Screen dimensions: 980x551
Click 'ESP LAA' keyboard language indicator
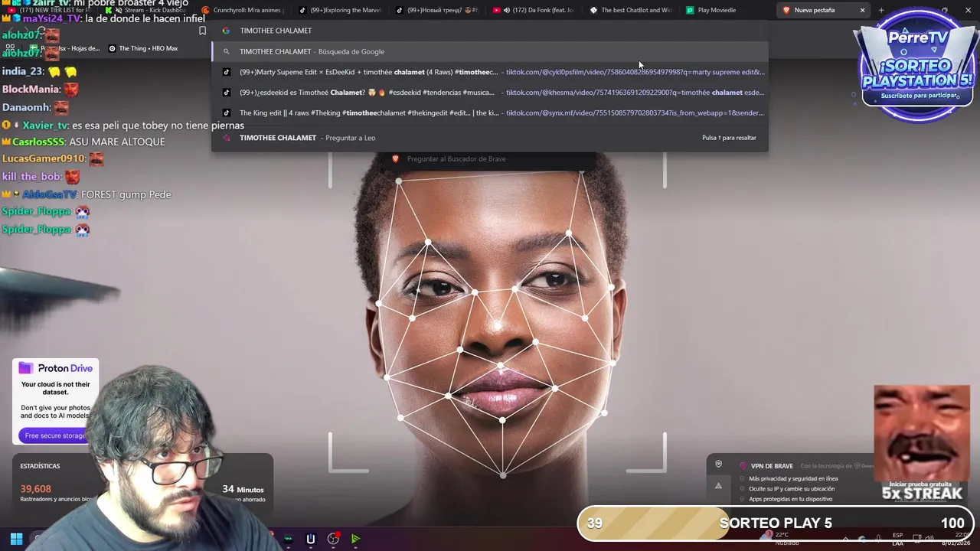(x=897, y=539)
